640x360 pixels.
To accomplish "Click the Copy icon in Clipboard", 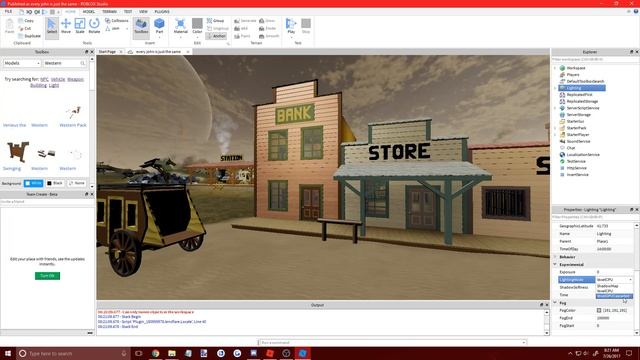I will (20, 20).
